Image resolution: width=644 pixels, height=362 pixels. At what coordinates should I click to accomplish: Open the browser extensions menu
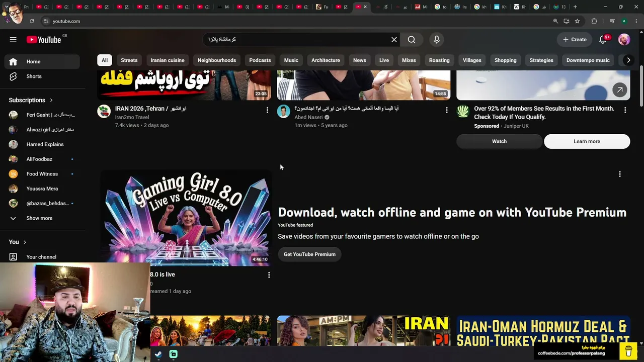click(x=594, y=21)
